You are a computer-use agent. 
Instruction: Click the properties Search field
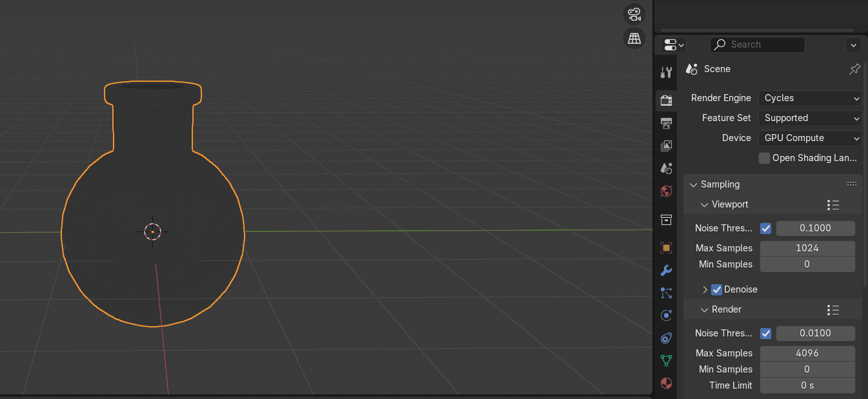758,44
